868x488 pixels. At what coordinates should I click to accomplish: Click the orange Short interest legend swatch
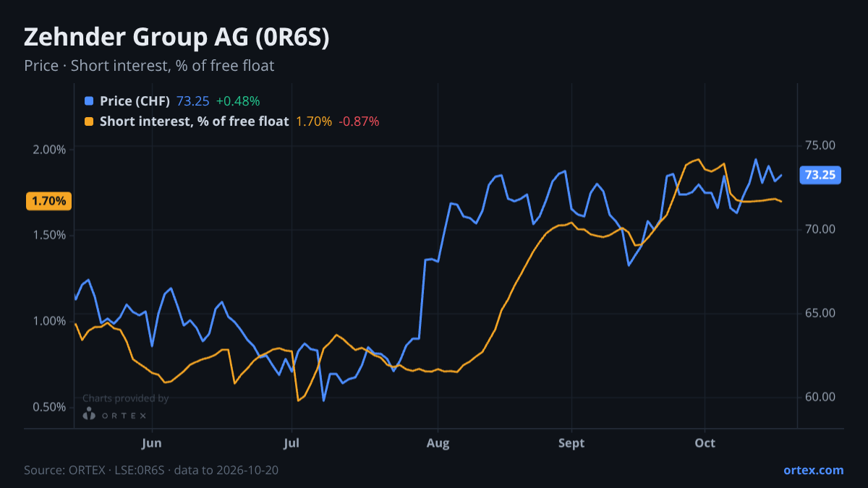pos(89,121)
